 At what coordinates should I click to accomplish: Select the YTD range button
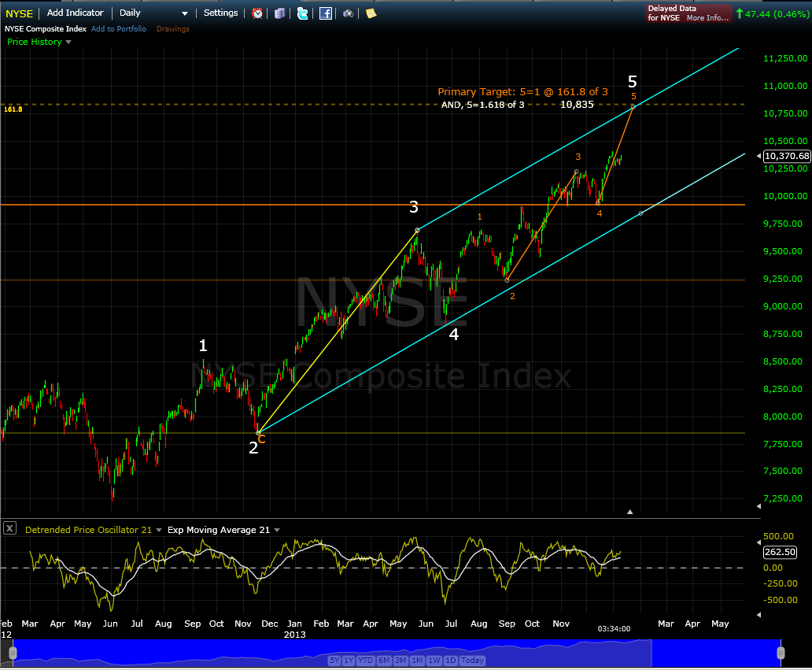[366, 660]
